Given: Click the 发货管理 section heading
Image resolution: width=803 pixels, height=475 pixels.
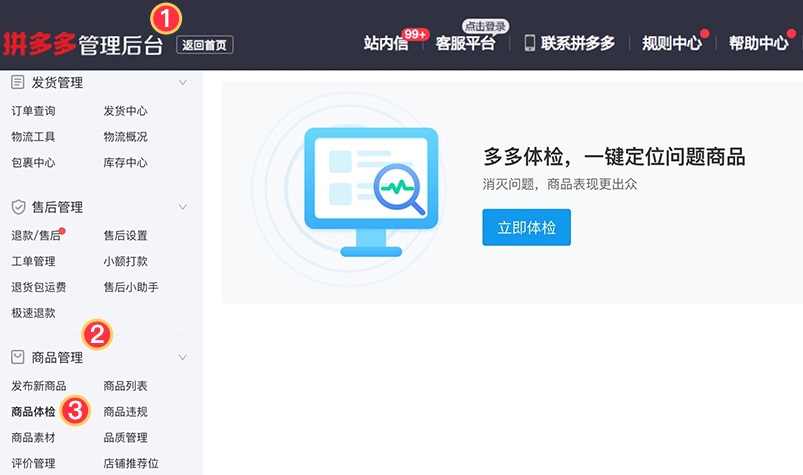Looking at the screenshot, I should pos(57,82).
